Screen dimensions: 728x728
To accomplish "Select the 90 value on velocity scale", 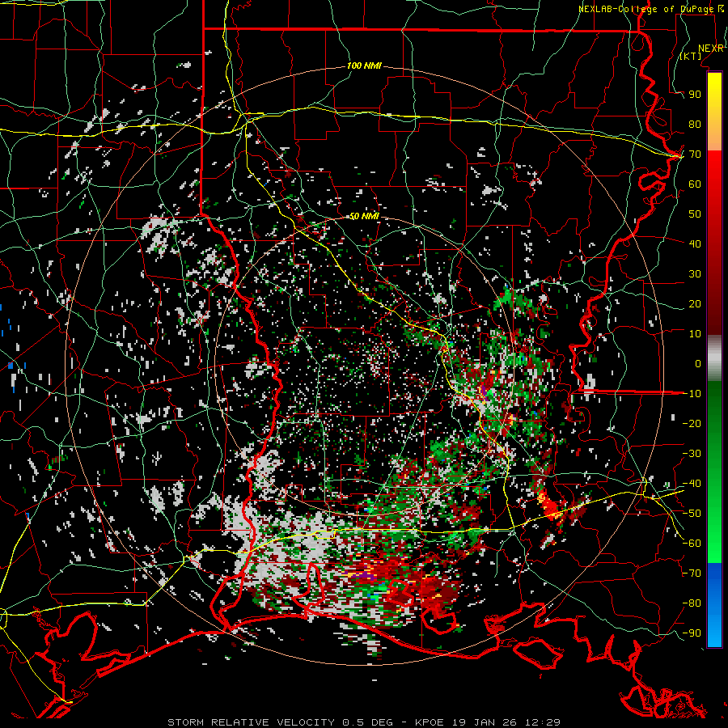I will tap(695, 95).
